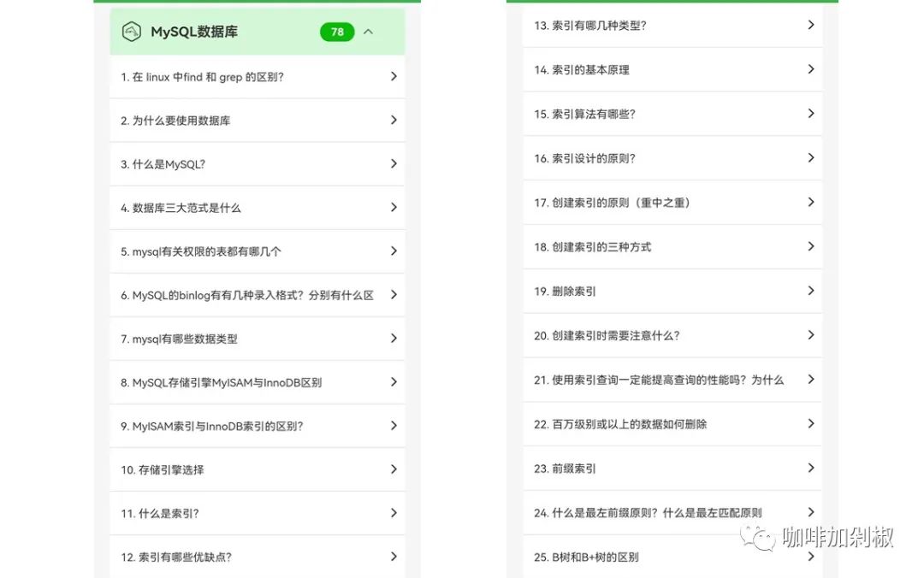The width and height of the screenshot is (924, 578).
Task: Open the arrow for 为什么要使用数据库
Action: [x=394, y=121]
